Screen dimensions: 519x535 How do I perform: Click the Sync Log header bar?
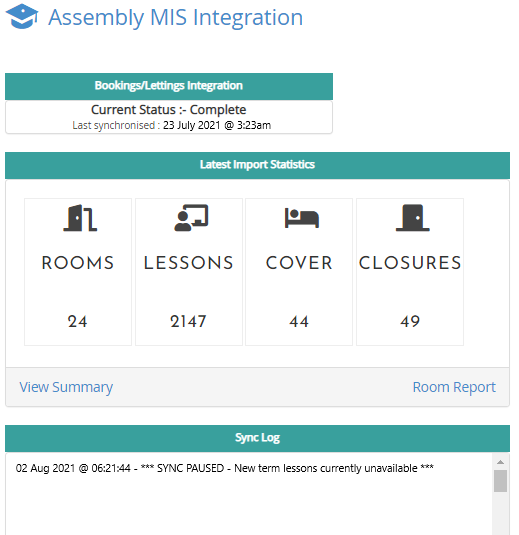pyautogui.click(x=257, y=438)
